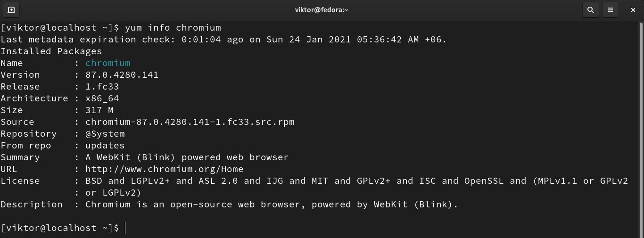This screenshot has height=238, width=644.
Task: Close the terminal window
Action: point(633,9)
